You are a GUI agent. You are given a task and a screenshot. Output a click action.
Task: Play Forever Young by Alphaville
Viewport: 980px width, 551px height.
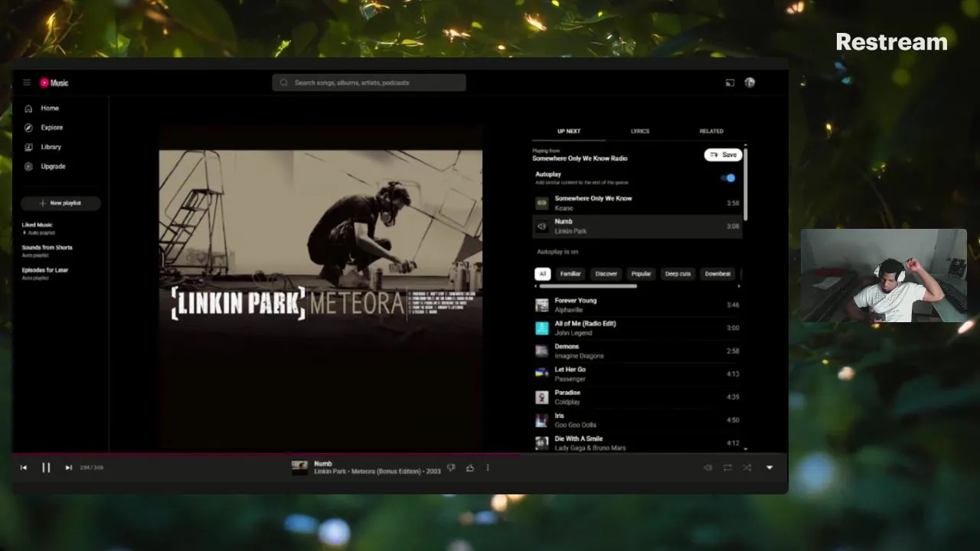637,305
